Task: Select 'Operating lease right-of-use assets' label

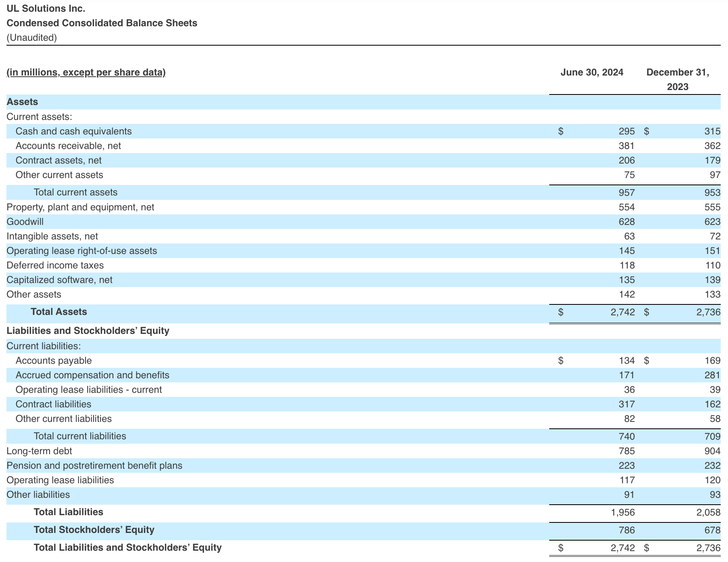Action: (x=82, y=251)
